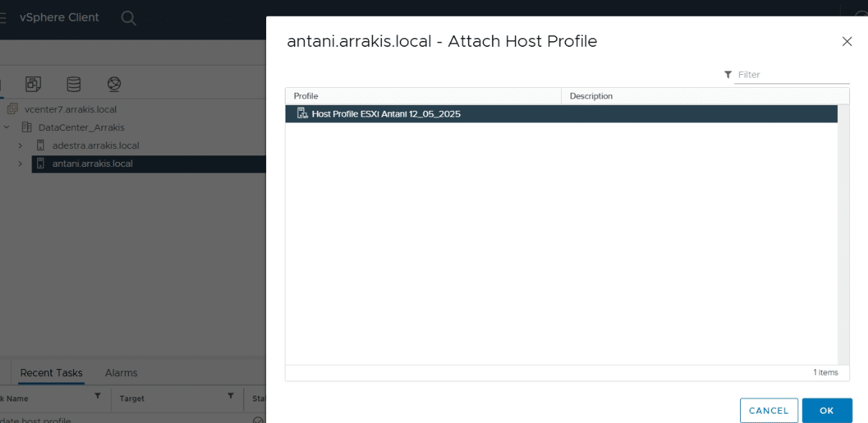Switch to the Alarms tab

(121, 373)
